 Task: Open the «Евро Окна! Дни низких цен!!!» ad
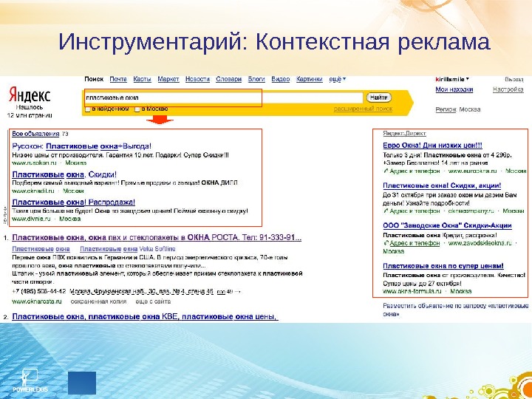(432, 146)
